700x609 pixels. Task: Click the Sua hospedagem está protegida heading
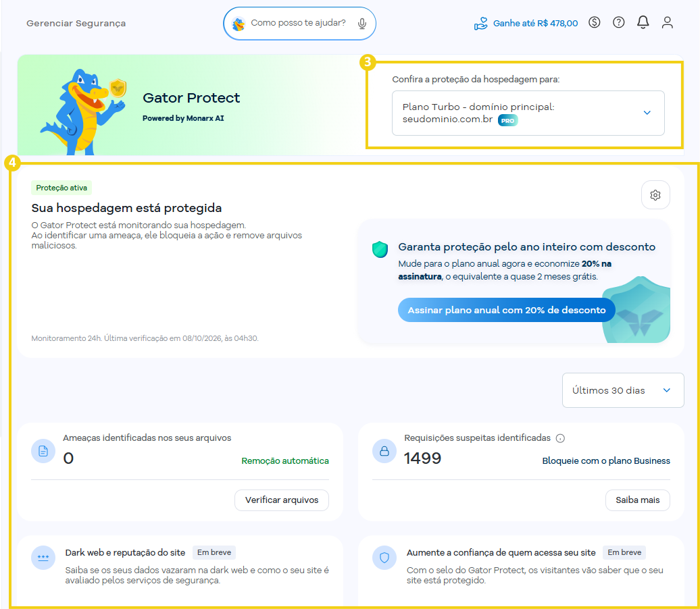[126, 208]
